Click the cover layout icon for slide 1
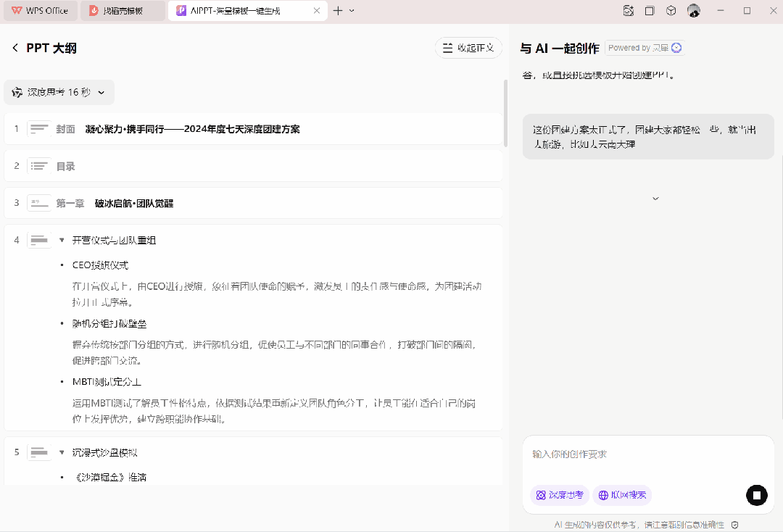Viewport: 783px width, 532px height. pos(39,129)
